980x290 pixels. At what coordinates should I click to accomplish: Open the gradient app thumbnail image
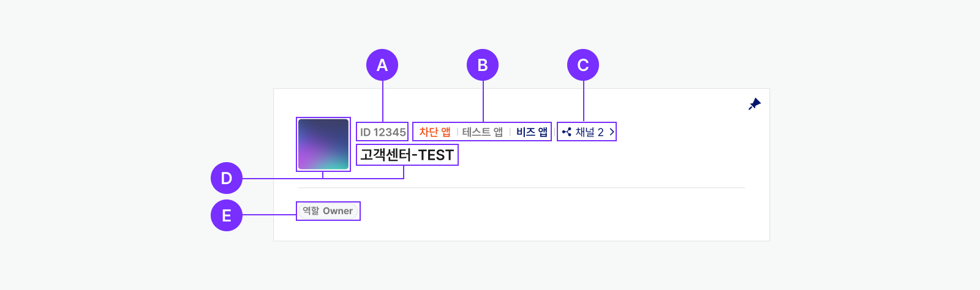[323, 144]
